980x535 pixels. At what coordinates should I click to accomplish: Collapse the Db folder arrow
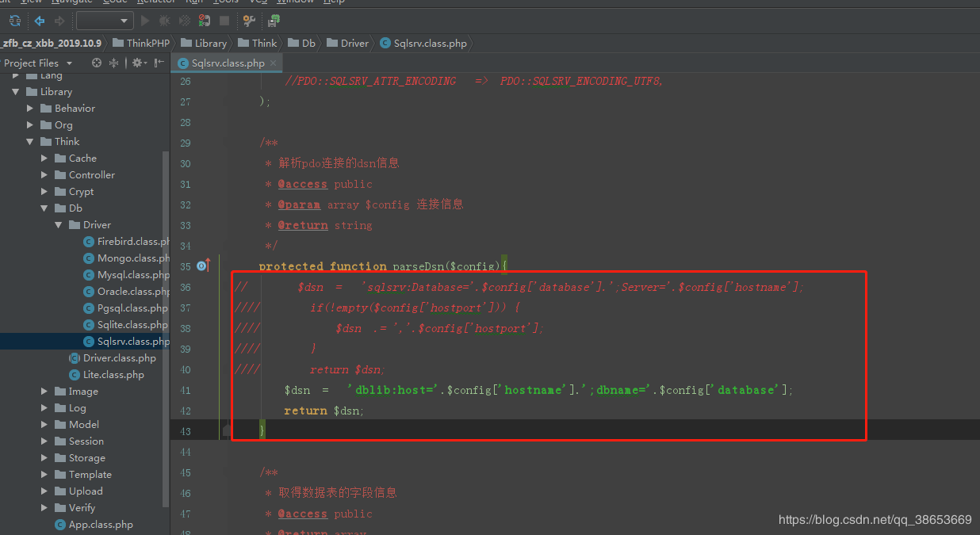tap(44, 208)
